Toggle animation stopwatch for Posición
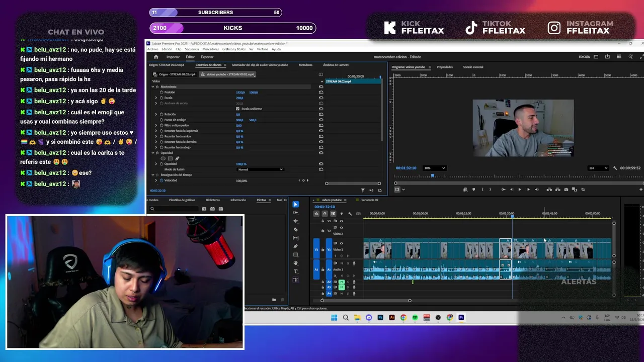644x362 pixels. 162,92
